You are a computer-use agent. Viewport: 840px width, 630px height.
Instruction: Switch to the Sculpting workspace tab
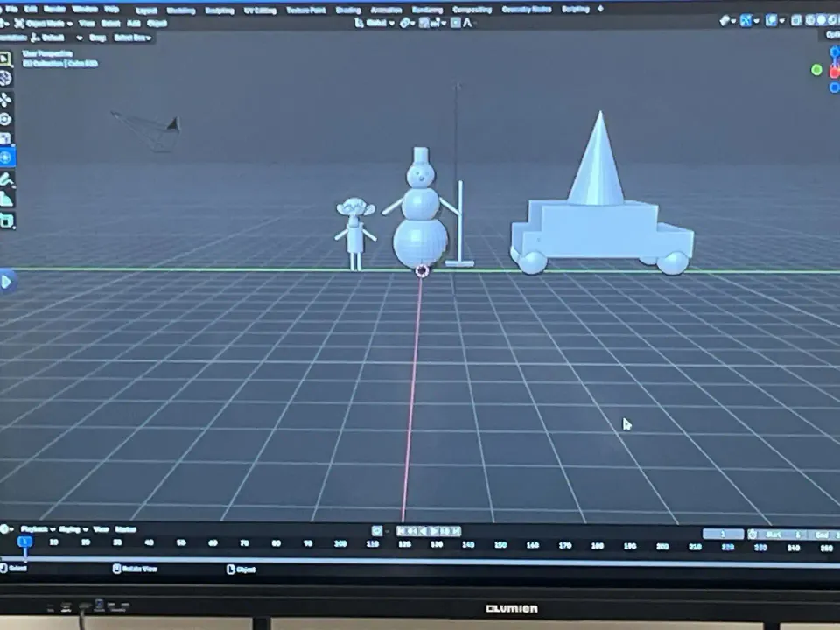point(220,10)
